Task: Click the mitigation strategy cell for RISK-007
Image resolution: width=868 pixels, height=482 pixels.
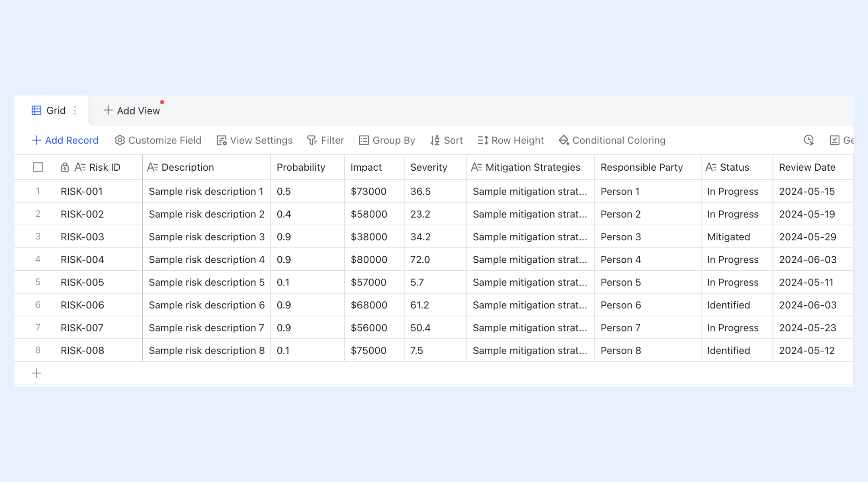Action: click(x=530, y=328)
